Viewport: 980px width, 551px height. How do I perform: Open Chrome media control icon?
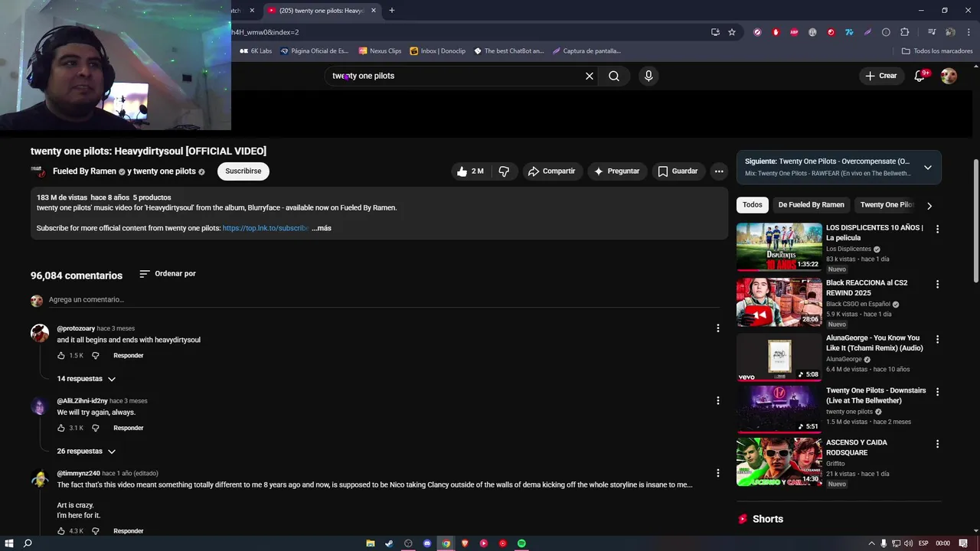tap(932, 32)
